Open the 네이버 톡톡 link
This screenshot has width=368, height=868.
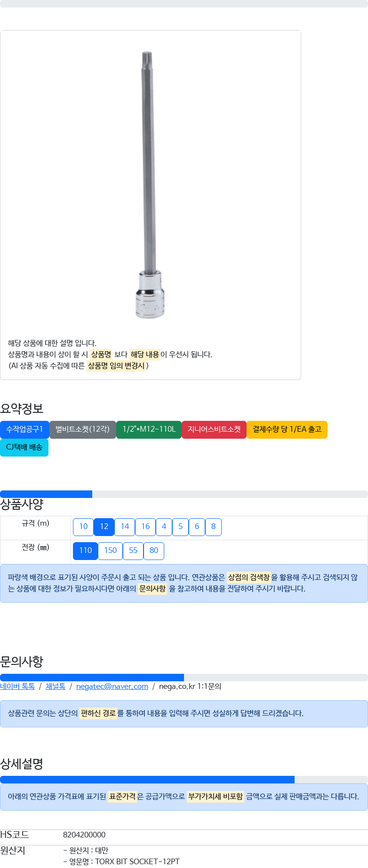[x=17, y=687]
